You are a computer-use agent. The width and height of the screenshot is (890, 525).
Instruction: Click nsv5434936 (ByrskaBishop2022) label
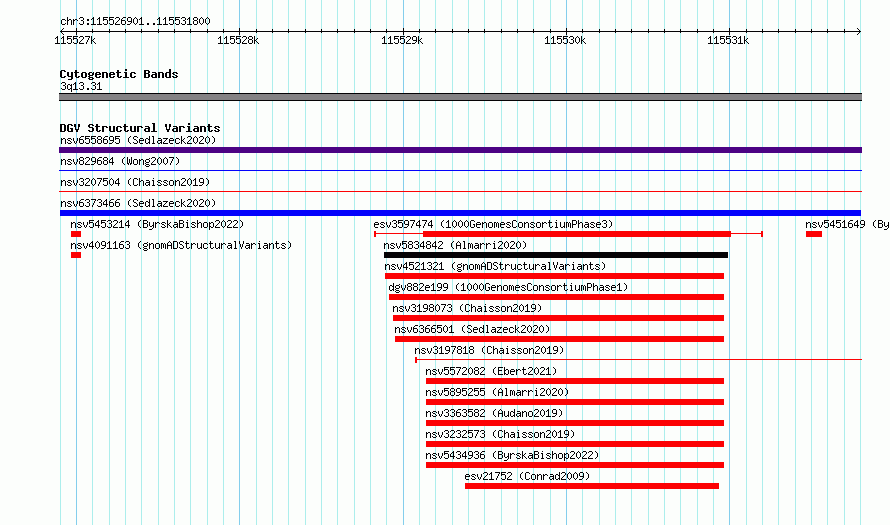point(513,455)
